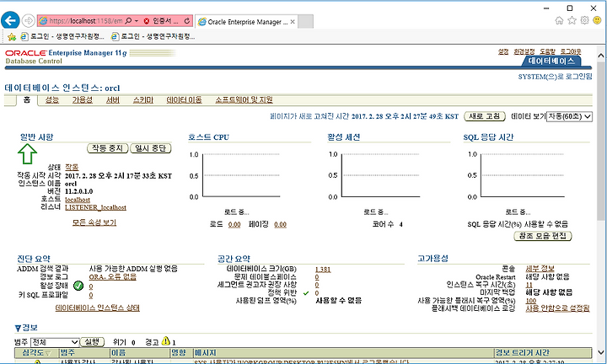Click the yellow warning triangle next to 경고

(166, 341)
